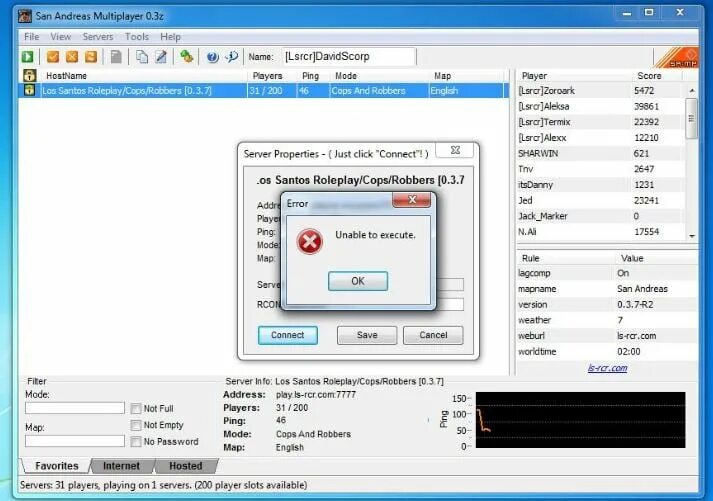Click Save in Server Properties dialog

(x=367, y=335)
